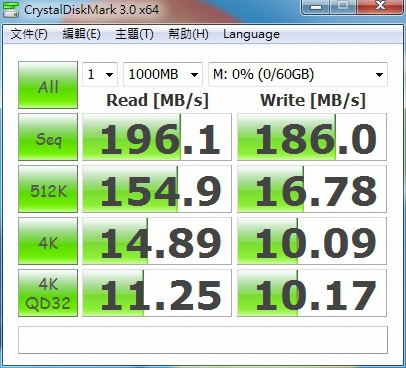
Task: Open the 1000MB test size dropdown
Action: pyautogui.click(x=163, y=74)
